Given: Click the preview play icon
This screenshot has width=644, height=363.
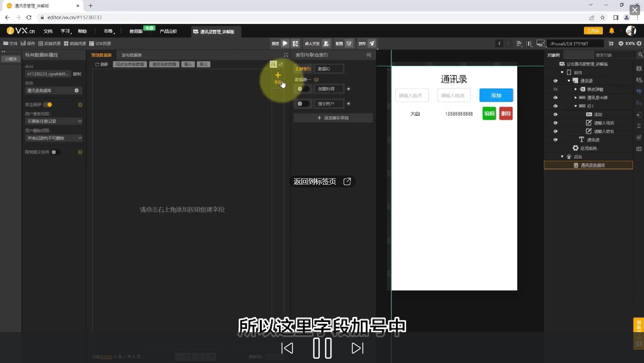Looking at the screenshot, I should click(285, 43).
